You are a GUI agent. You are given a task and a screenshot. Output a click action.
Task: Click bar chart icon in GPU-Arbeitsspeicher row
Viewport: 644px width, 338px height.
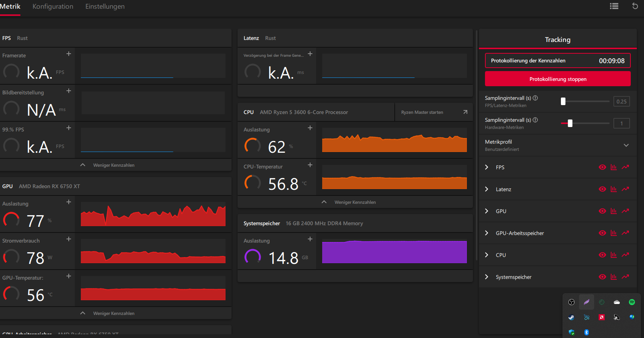pos(614,233)
